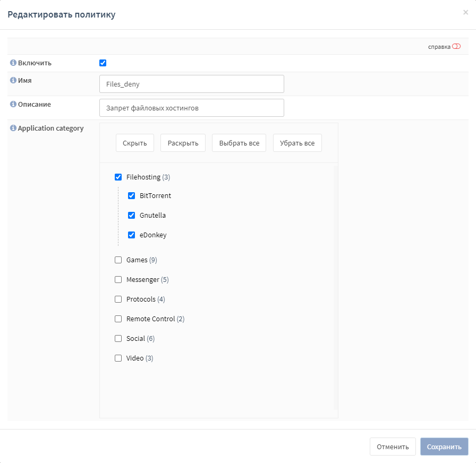This screenshot has width=476, height=463.
Task: Collapse tree with Скрыть button
Action: (x=135, y=143)
